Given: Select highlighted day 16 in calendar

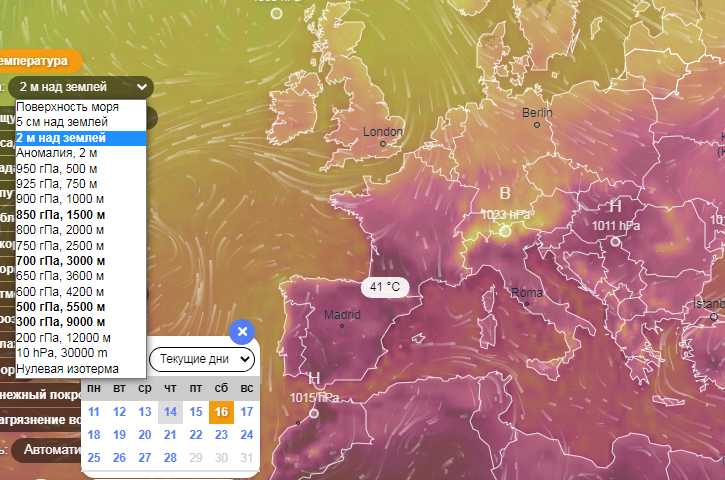Looking at the screenshot, I should [x=221, y=412].
